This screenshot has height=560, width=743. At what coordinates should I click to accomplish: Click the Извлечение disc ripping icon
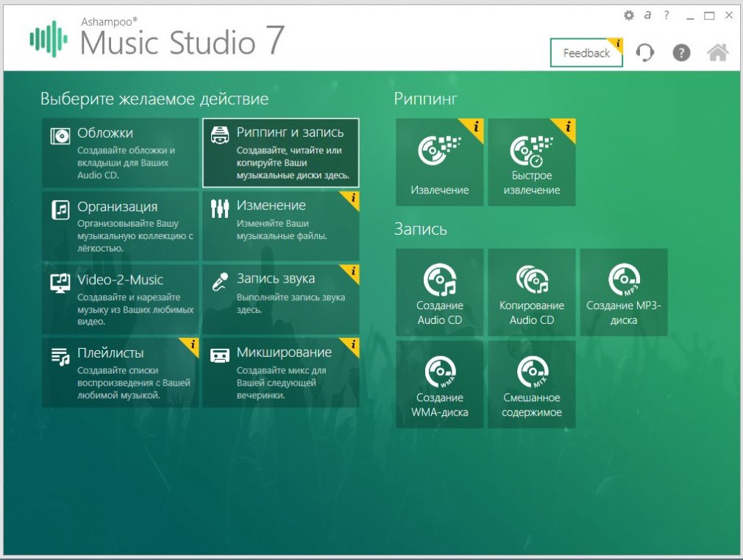[x=439, y=162]
